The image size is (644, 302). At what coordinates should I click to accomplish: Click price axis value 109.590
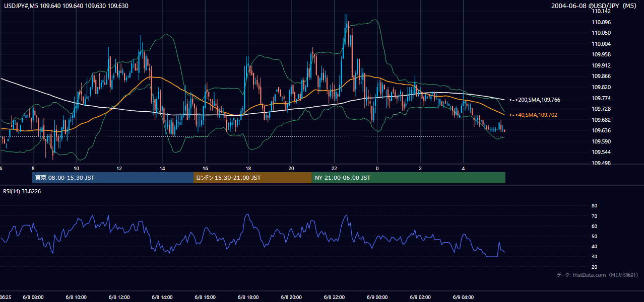click(601, 141)
